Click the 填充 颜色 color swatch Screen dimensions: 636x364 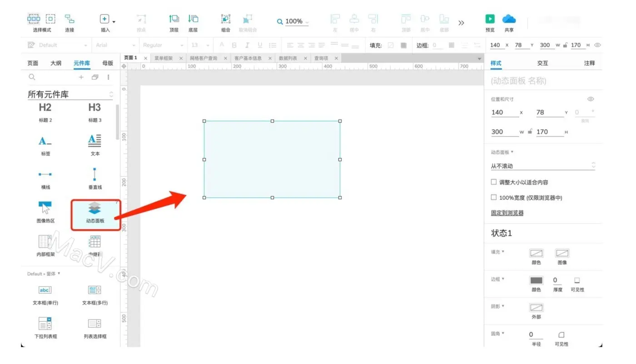pyautogui.click(x=536, y=253)
